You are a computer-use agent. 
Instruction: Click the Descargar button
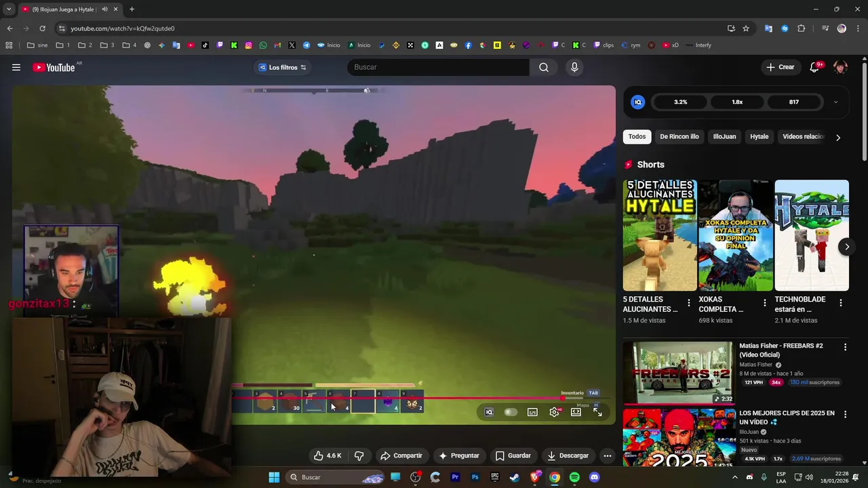point(568,455)
